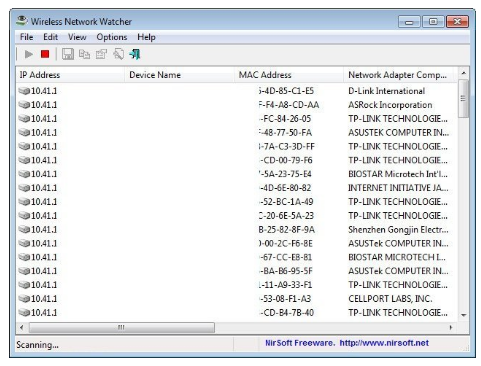Select the ASRock Incorporation cell
This screenshot has height=366, width=481.
(390, 105)
